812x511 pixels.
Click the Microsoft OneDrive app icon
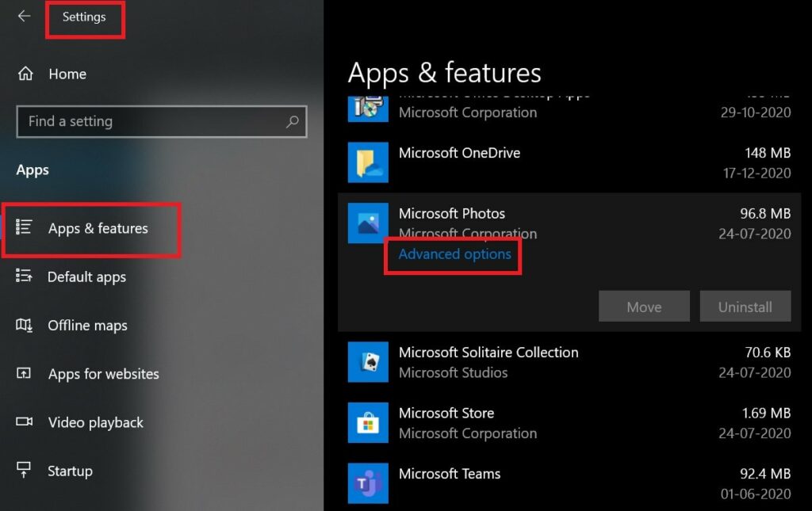368,162
